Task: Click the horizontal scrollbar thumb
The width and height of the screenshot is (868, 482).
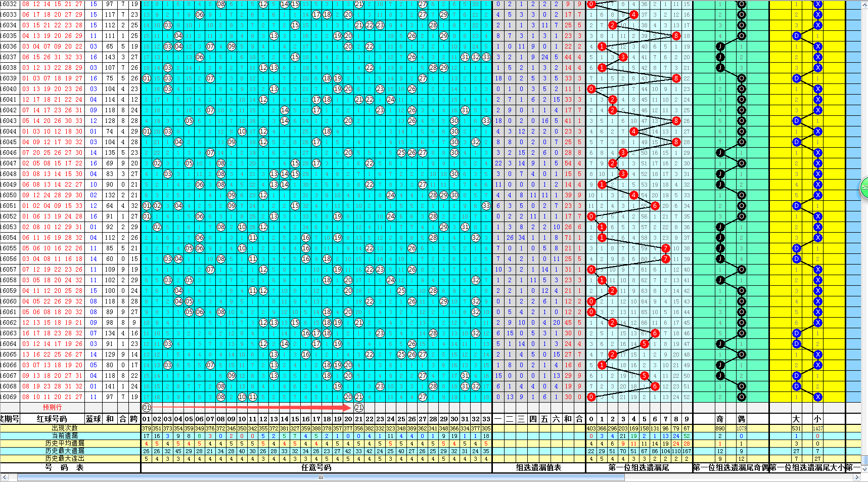Action: coord(320,477)
